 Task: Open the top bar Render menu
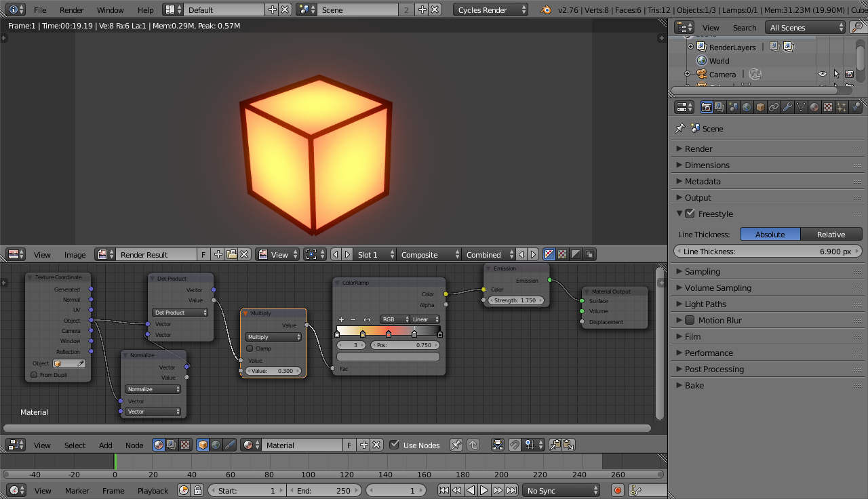point(72,9)
